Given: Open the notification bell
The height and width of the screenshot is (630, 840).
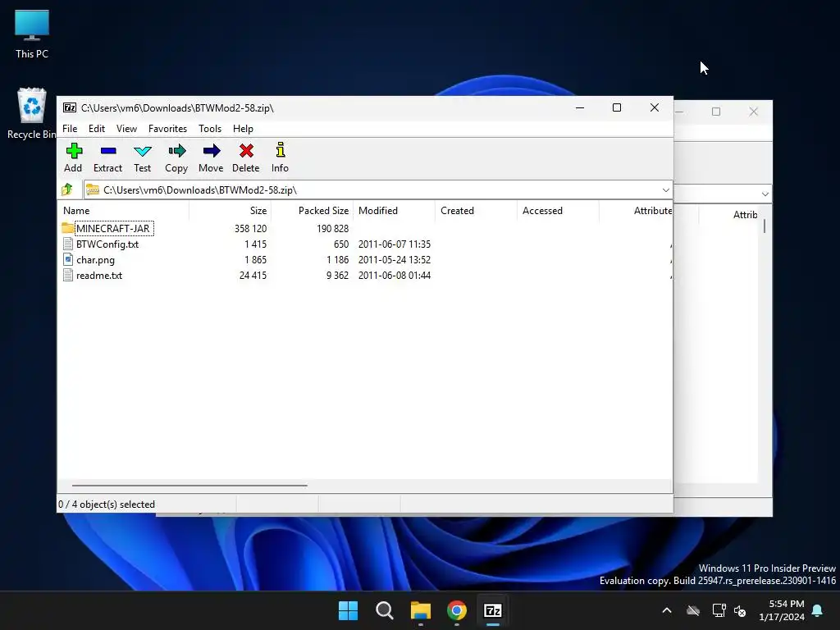Looking at the screenshot, I should point(818,610).
